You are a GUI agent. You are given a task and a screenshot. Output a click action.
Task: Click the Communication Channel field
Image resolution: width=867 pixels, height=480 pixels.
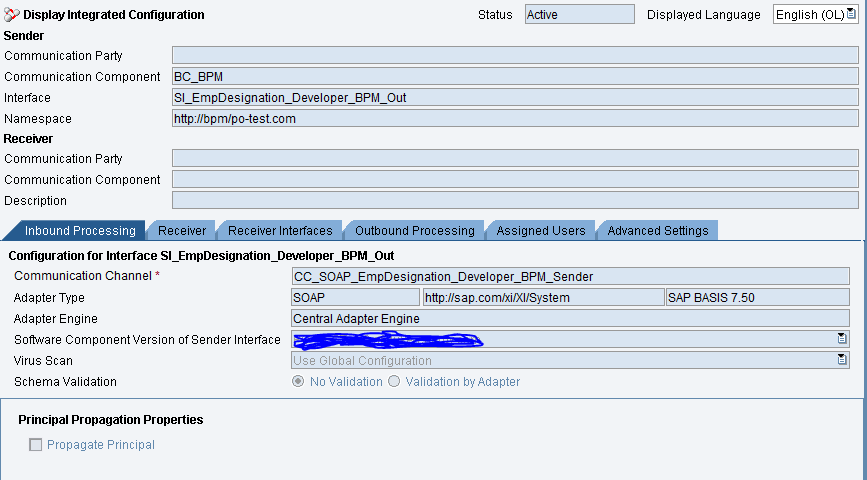tap(571, 276)
